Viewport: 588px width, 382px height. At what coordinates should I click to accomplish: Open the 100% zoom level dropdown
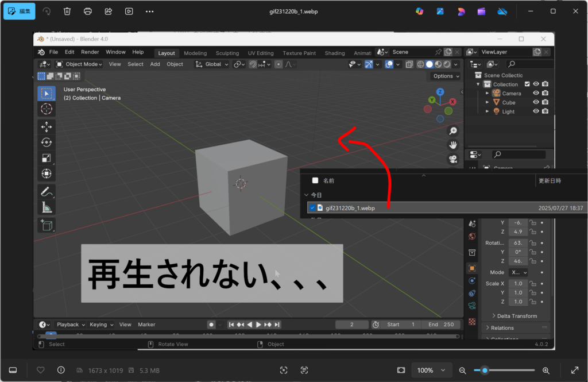[x=432, y=371]
